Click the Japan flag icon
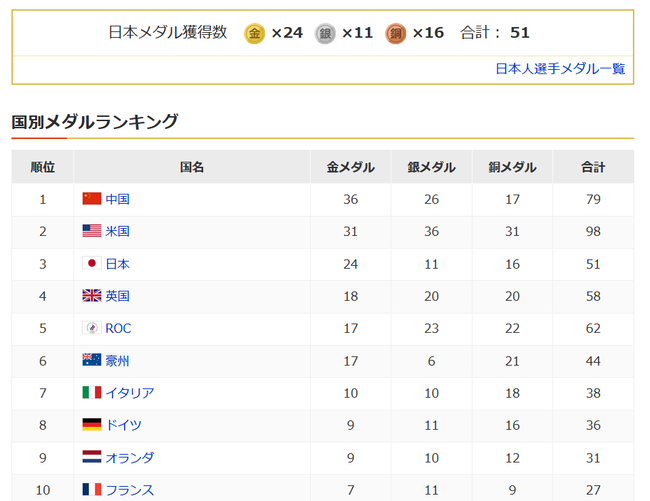650x501 pixels. (x=92, y=264)
